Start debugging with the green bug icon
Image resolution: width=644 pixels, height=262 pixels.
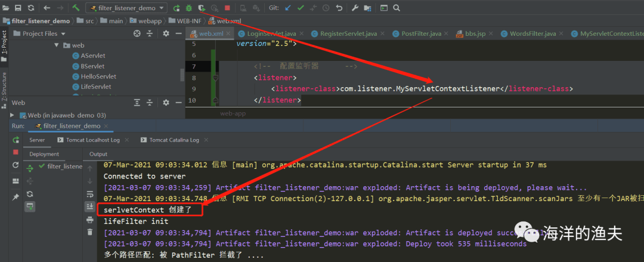(x=189, y=8)
